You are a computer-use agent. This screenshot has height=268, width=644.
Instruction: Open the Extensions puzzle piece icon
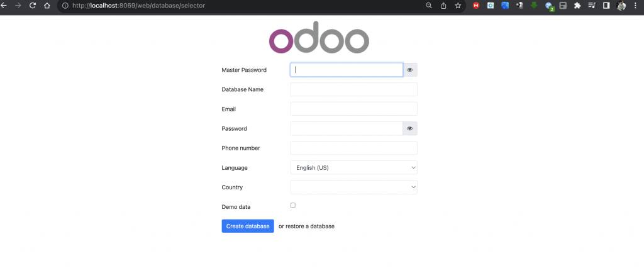577,6
